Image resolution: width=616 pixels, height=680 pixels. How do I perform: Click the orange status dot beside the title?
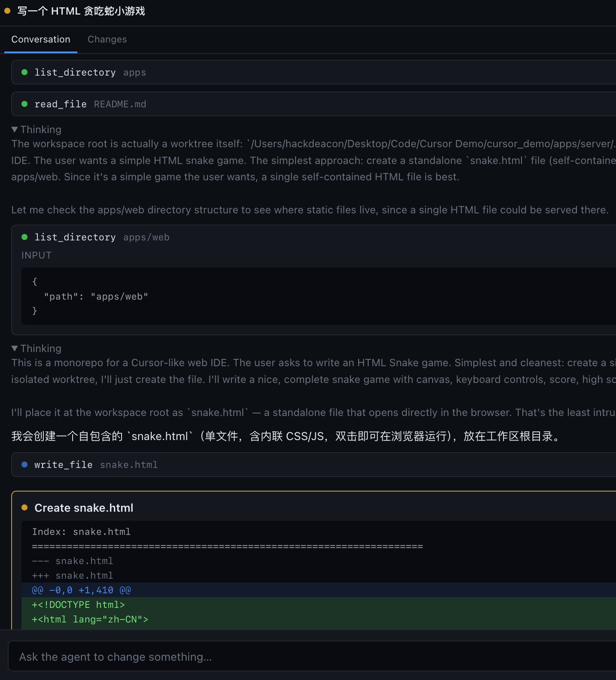(x=7, y=11)
